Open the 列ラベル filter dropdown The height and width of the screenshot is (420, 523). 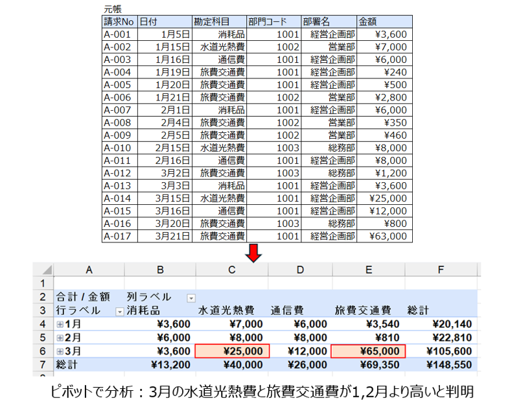coord(191,297)
